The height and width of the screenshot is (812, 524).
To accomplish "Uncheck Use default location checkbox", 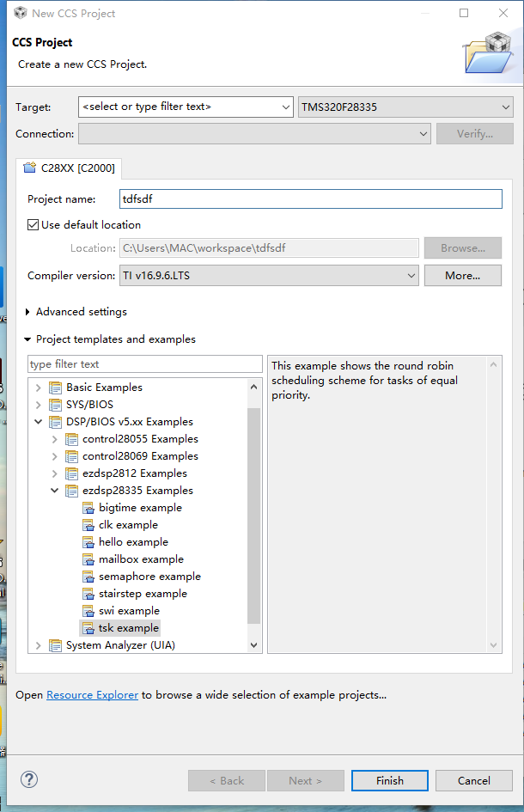I will coord(34,225).
